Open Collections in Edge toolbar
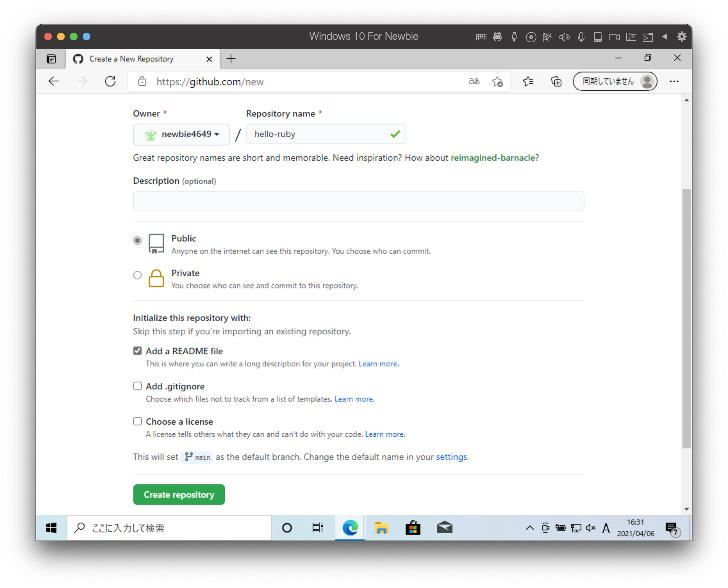The image size is (728, 588). pyautogui.click(x=556, y=81)
